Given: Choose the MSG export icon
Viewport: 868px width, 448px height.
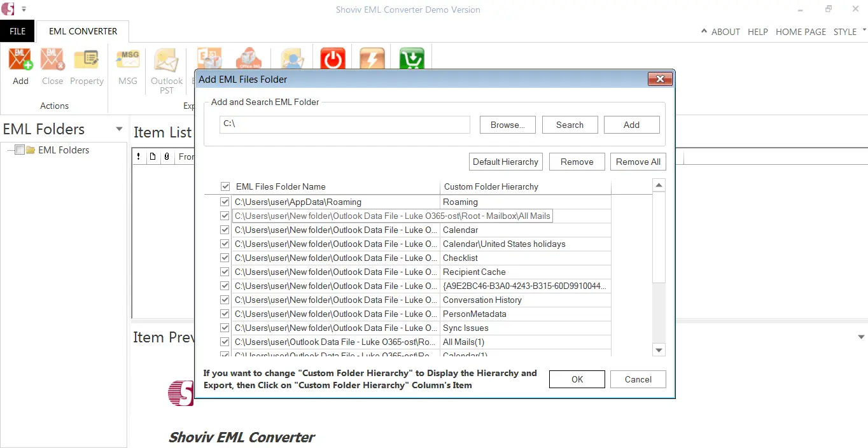Looking at the screenshot, I should [128, 59].
